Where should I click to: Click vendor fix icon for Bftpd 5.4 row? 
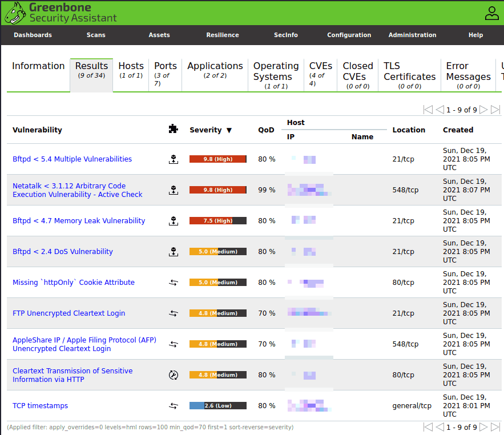(173, 159)
